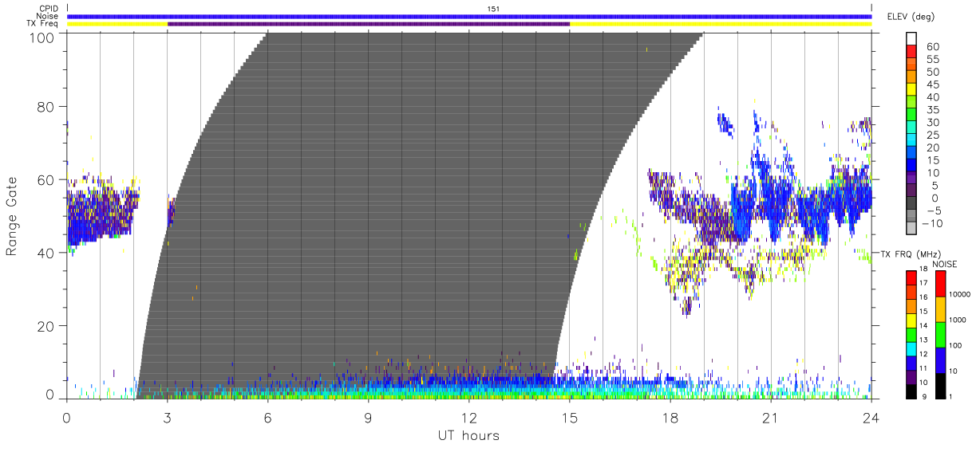Select the cyan ELEV segment between 25 and 20
The width and height of the screenshot is (980, 452).
pyautogui.click(x=911, y=141)
